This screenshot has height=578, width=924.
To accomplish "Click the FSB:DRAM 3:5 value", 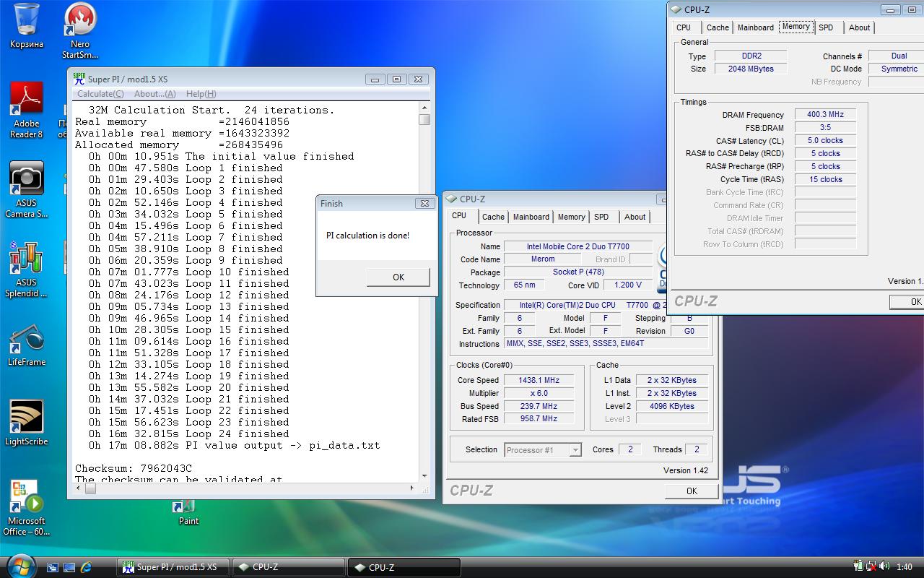I will pyautogui.click(x=826, y=127).
